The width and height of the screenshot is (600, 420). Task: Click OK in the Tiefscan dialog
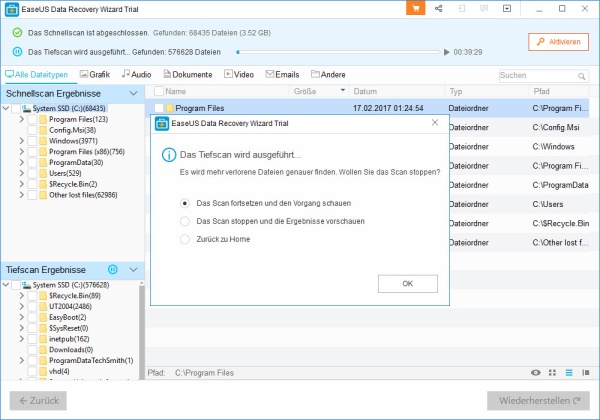(408, 284)
